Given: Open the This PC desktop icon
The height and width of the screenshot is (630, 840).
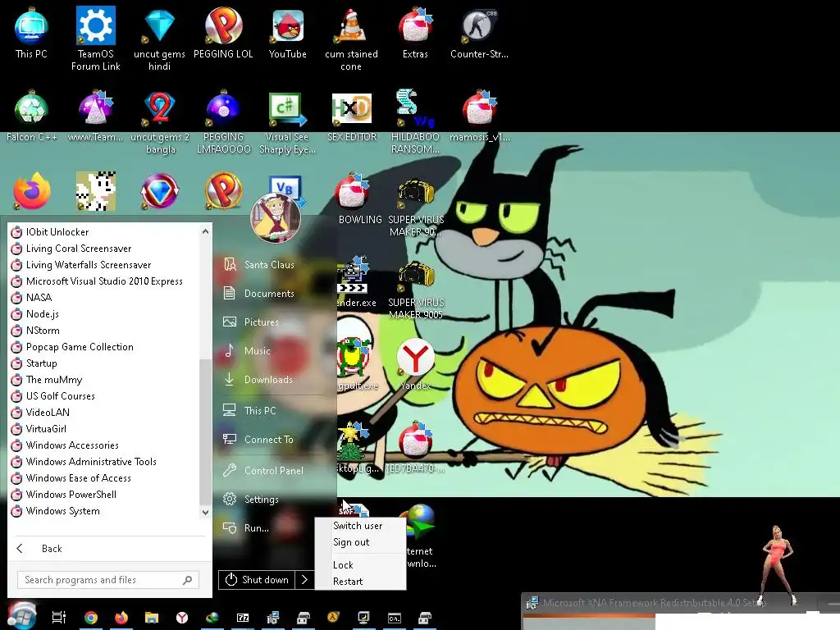Looking at the screenshot, I should tap(31, 33).
